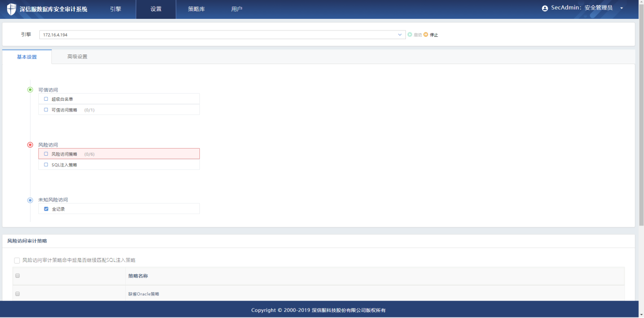644x318 pixels.
Task: Click the red 风险访问 timeline marker
Action: [30, 145]
